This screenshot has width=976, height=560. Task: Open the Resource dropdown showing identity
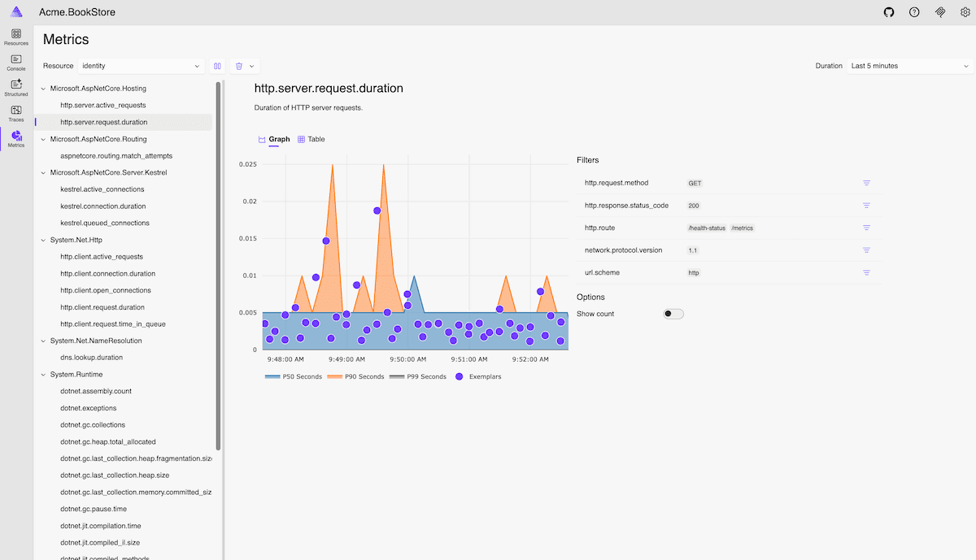(141, 66)
